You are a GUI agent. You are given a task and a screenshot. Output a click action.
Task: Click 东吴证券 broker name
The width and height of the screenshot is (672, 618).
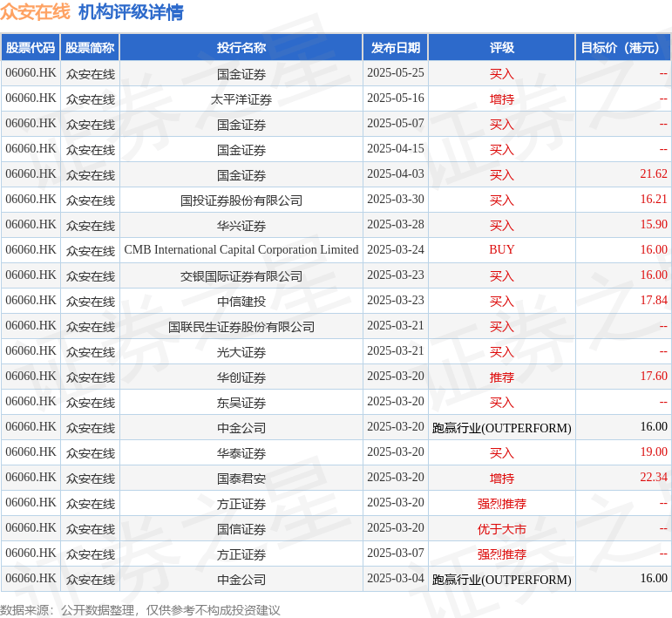(x=241, y=403)
